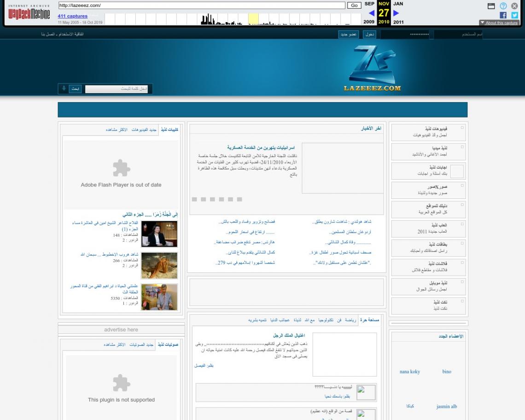Screen dimensions: 525x420
Task: Select the مساحة حرة tab
Action: pyautogui.click(x=370, y=320)
